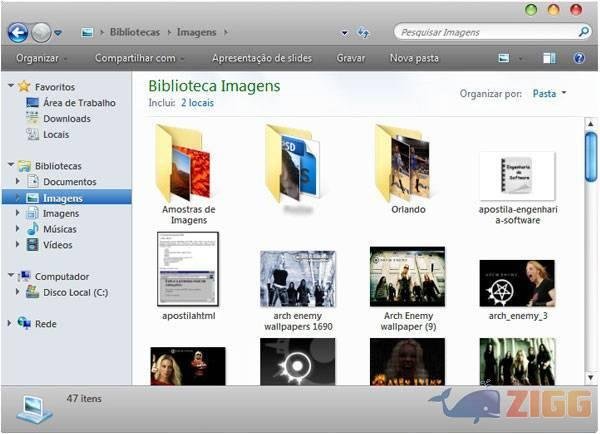Click in the Pesquisar Imagens search field
The height and width of the screenshot is (434, 600).
click(485, 33)
